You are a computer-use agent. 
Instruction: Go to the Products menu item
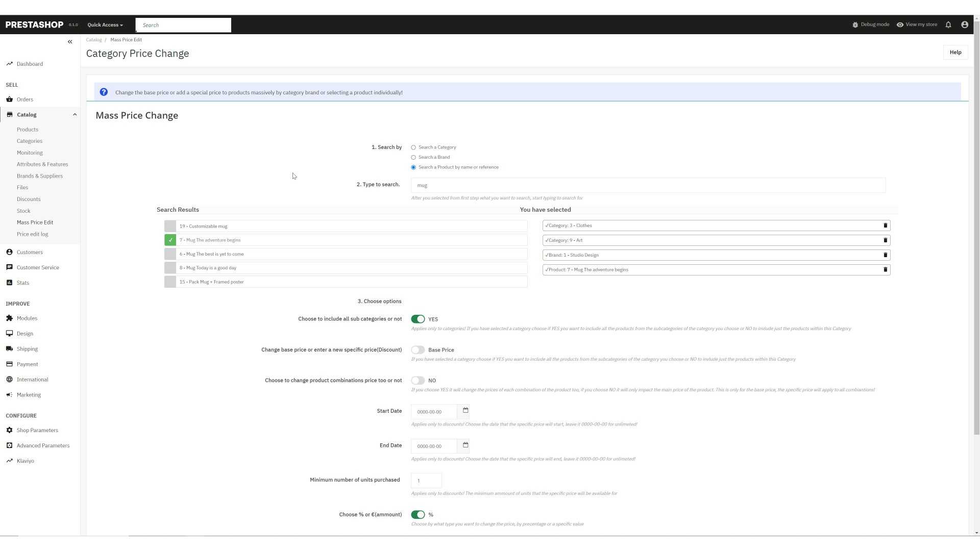(x=28, y=130)
